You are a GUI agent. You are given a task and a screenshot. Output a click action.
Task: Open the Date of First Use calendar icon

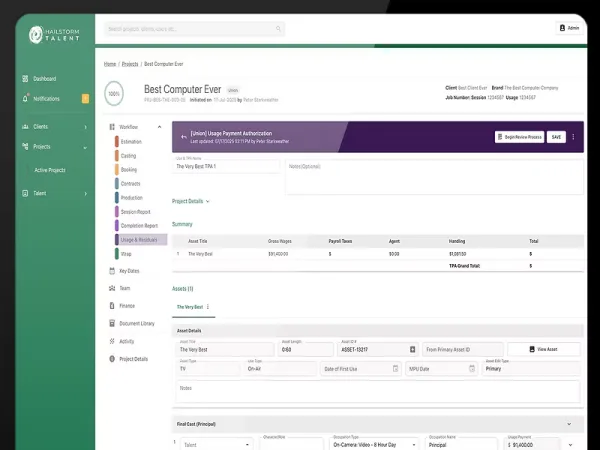tap(395, 368)
